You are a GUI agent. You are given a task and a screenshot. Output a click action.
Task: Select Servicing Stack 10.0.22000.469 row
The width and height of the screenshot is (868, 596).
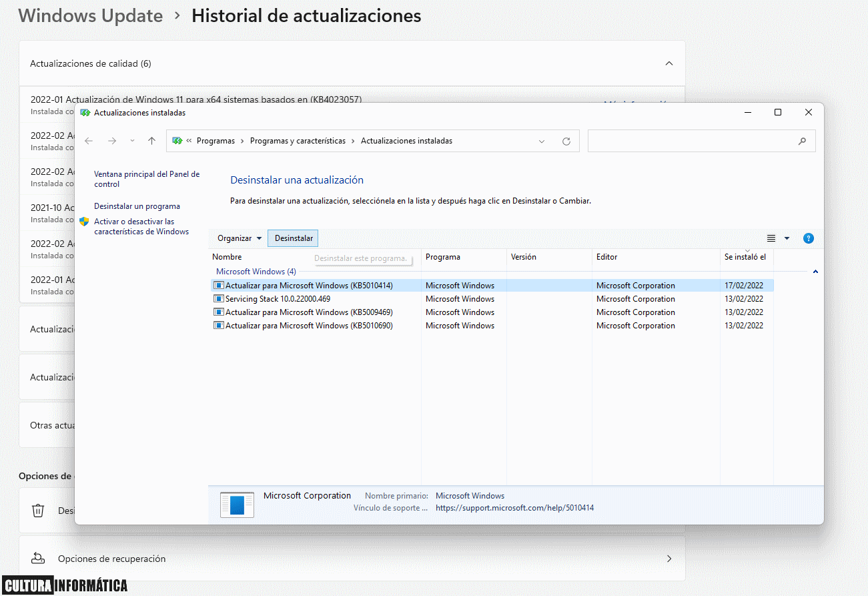point(492,299)
